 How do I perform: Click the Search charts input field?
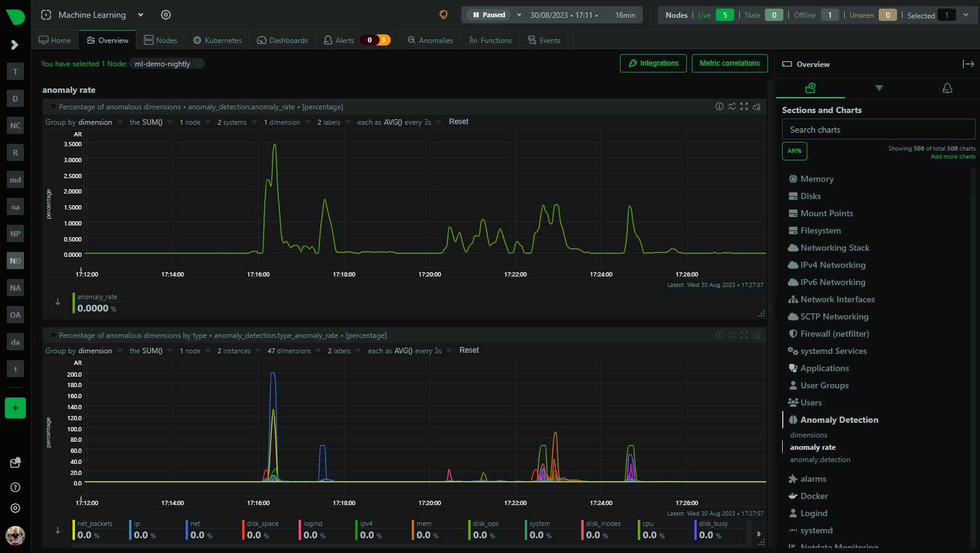click(x=878, y=130)
